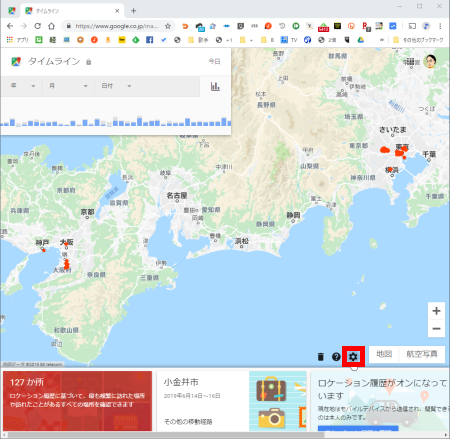Click the 和歌山県 prefecture label
Screen dimensions: 450x439
tap(66, 330)
